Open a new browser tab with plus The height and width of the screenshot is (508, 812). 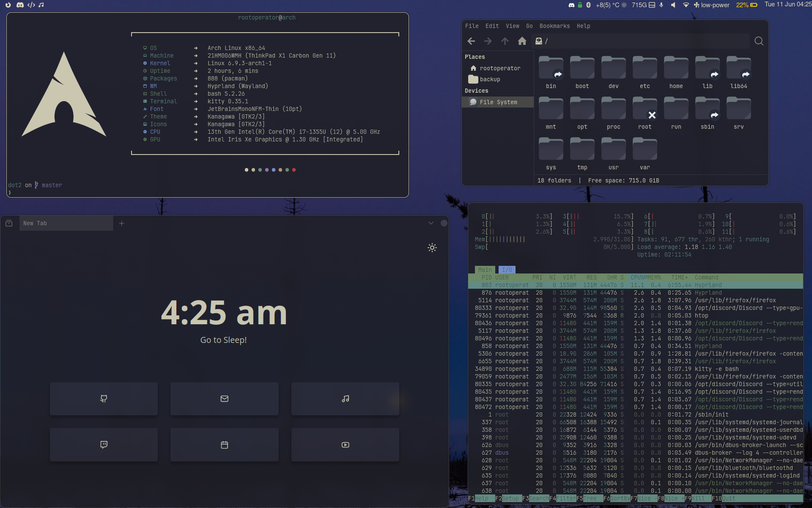121,223
